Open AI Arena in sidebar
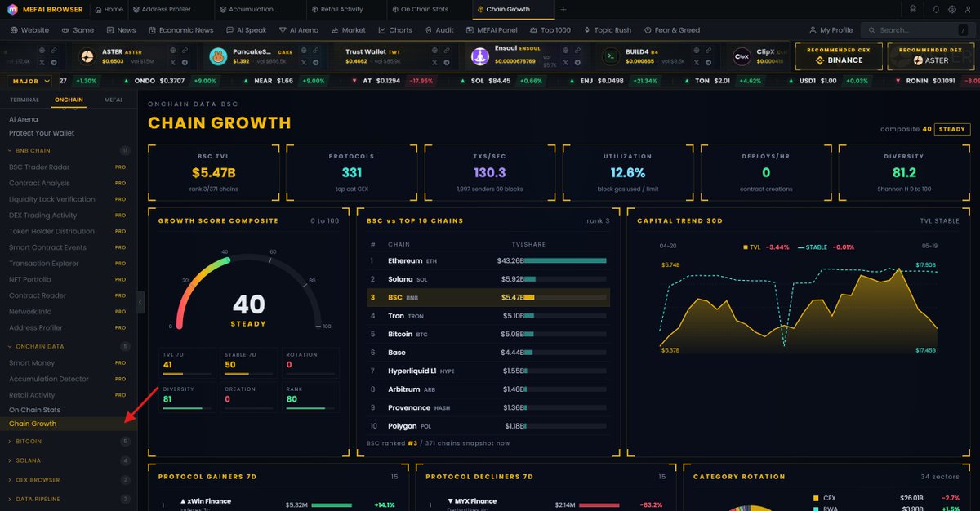The image size is (980, 511). click(24, 119)
